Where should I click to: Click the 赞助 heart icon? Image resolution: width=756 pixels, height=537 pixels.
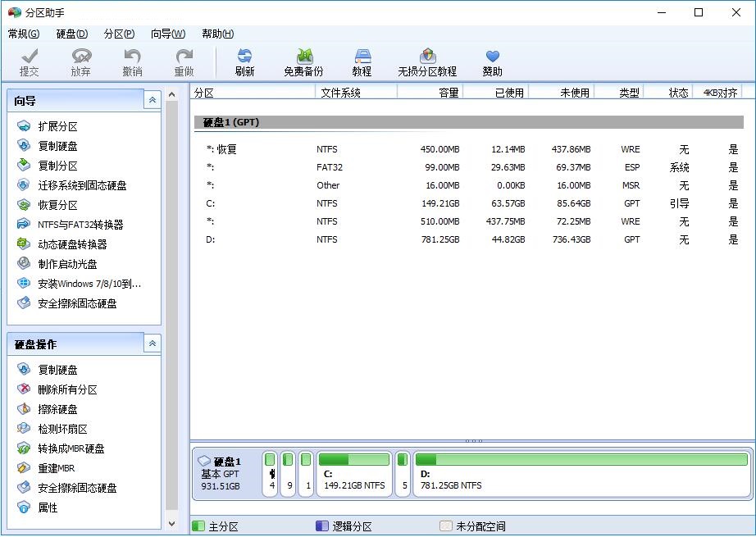[492, 62]
